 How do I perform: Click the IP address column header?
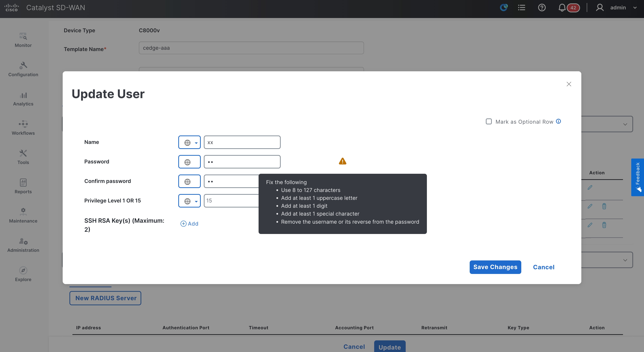point(88,327)
